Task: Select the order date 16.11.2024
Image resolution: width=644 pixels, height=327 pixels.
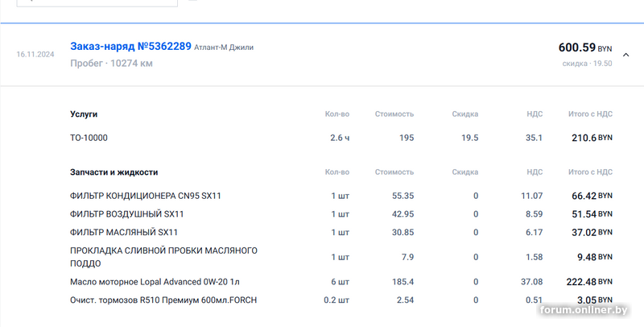Action: [x=35, y=55]
